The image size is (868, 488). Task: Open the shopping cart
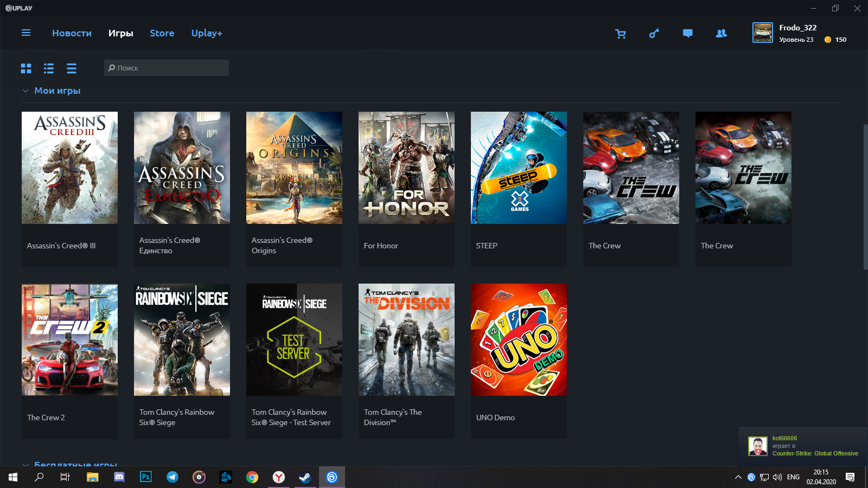click(x=621, y=34)
